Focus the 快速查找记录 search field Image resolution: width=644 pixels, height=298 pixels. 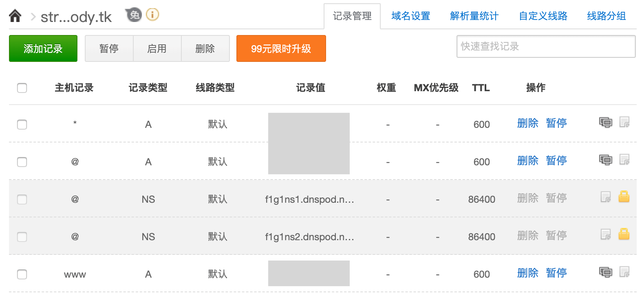tap(546, 46)
